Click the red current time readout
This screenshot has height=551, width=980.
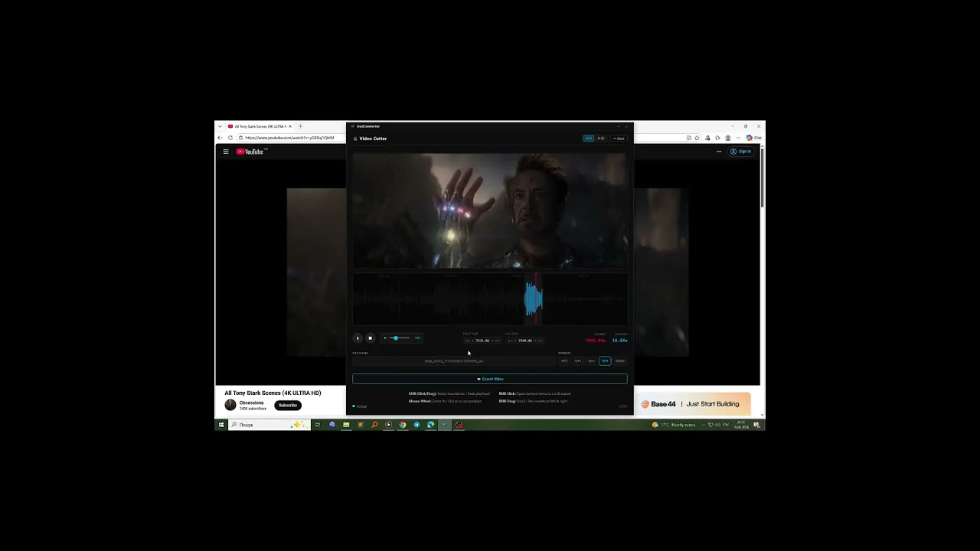point(595,341)
